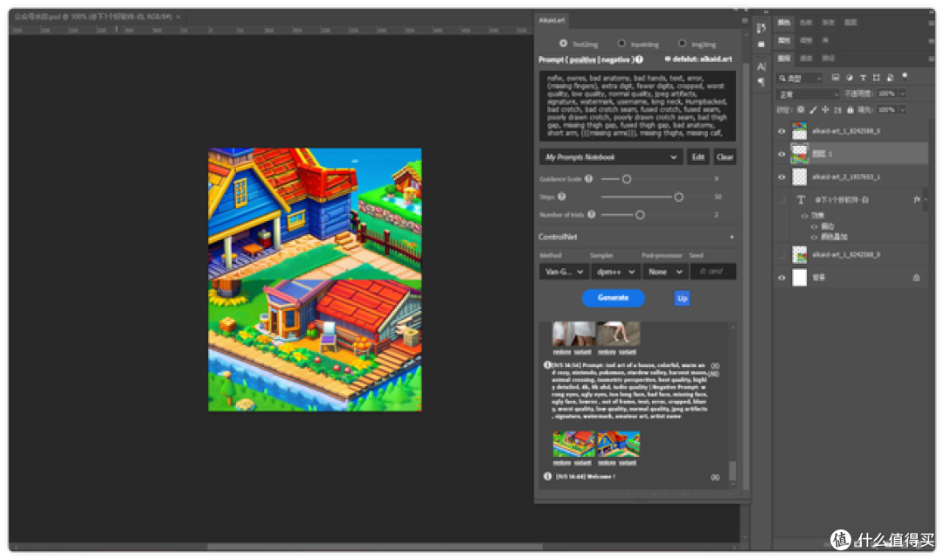Click the text layer T thumbnail icon
The height and width of the screenshot is (560, 944).
(x=801, y=200)
